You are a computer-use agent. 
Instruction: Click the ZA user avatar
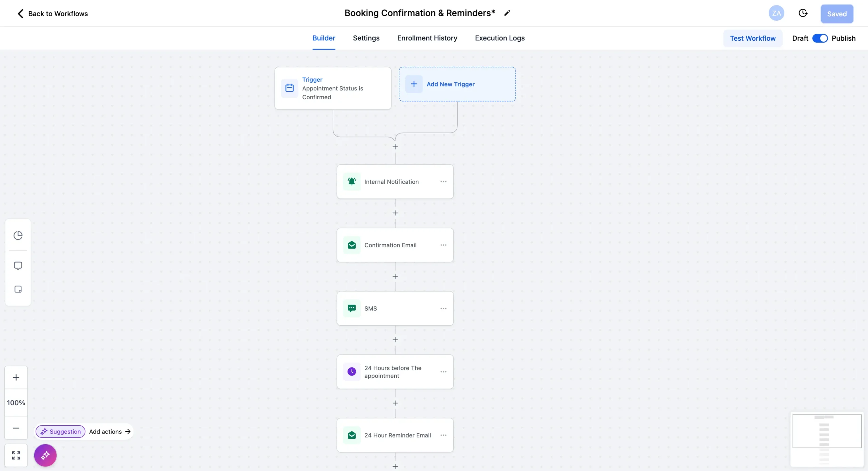[x=776, y=13]
